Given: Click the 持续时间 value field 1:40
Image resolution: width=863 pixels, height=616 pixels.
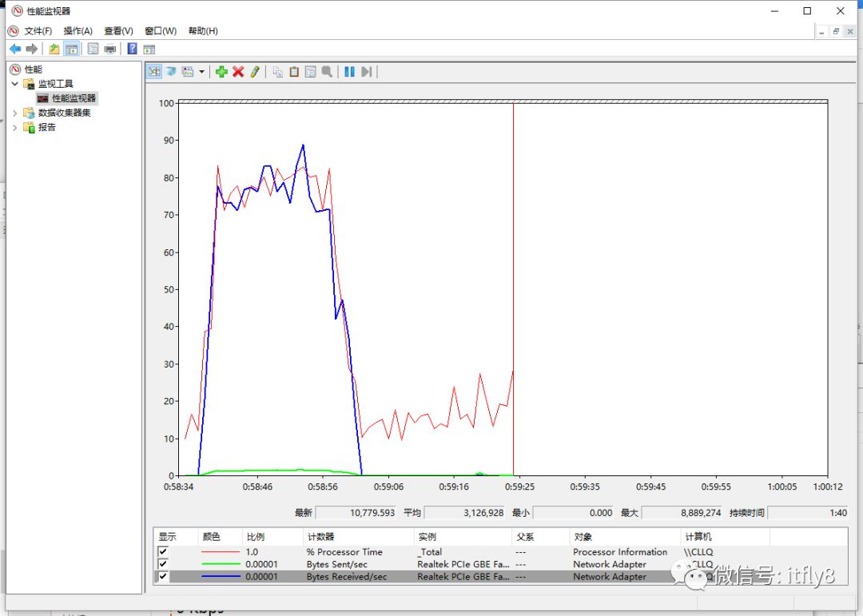Looking at the screenshot, I should point(808,512).
